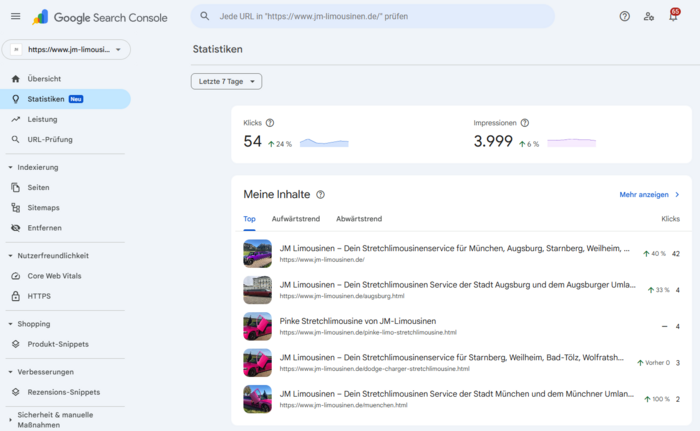Click the Klicks column header
The height and width of the screenshot is (431, 700).
(670, 219)
